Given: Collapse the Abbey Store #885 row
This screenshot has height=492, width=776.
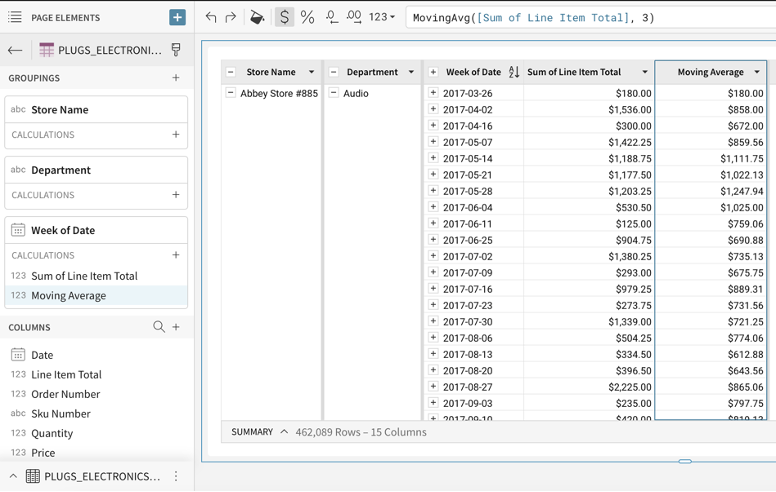Looking at the screenshot, I should pyautogui.click(x=231, y=93).
